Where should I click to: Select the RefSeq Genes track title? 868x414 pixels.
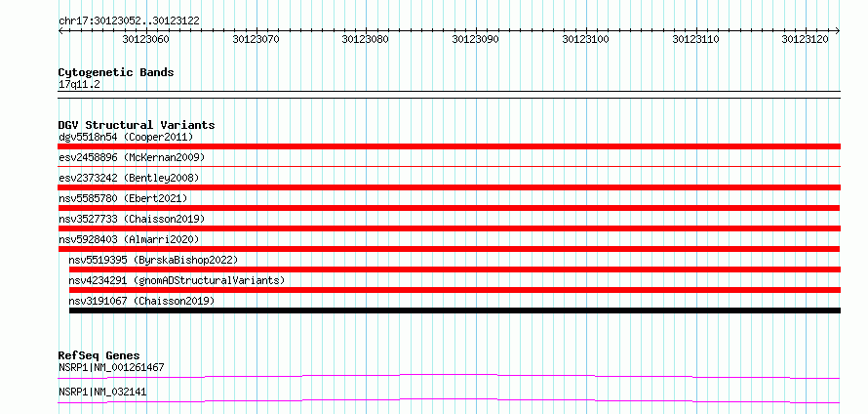pyautogui.click(x=99, y=355)
